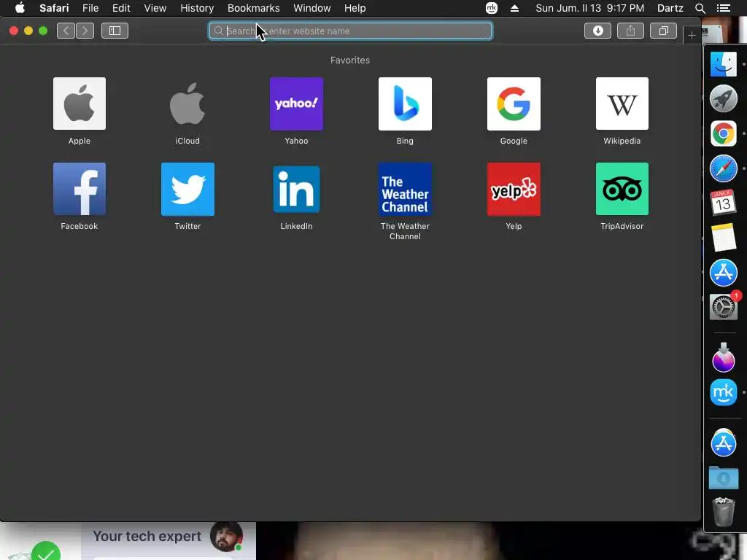
Task: Open the History menu
Action: point(197,8)
